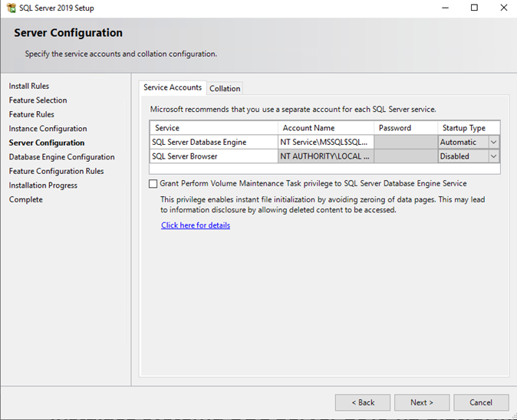Click Installation Progress step in sidebar
This screenshot has height=420, width=517.
[x=43, y=185]
